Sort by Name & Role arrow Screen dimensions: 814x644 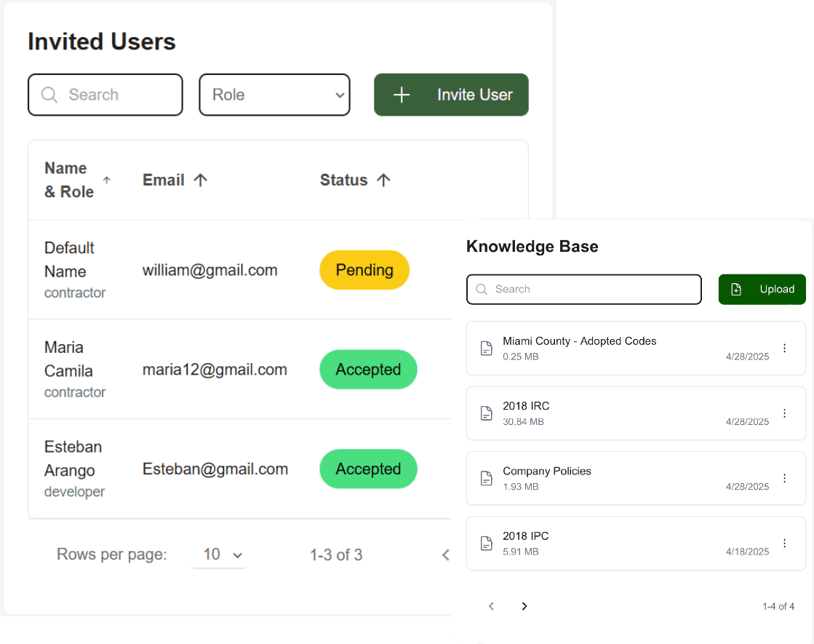click(x=107, y=180)
